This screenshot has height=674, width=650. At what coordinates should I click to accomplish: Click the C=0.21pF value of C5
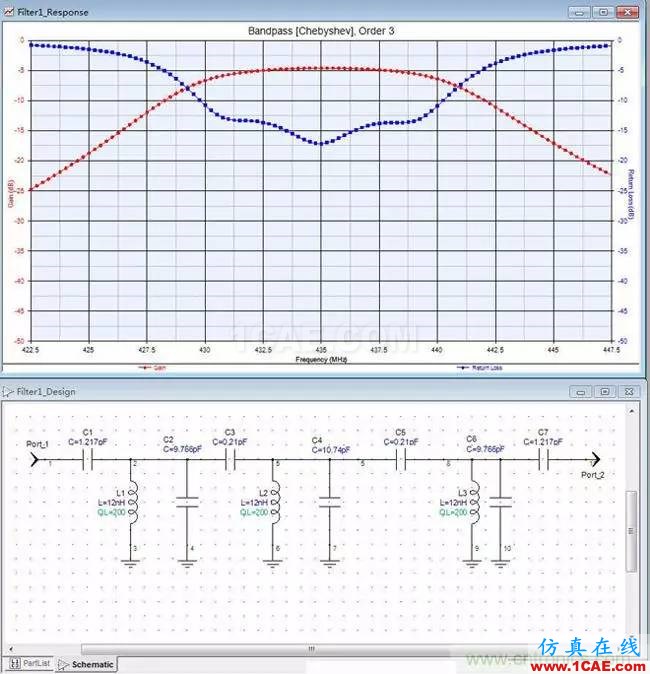[x=401, y=441]
